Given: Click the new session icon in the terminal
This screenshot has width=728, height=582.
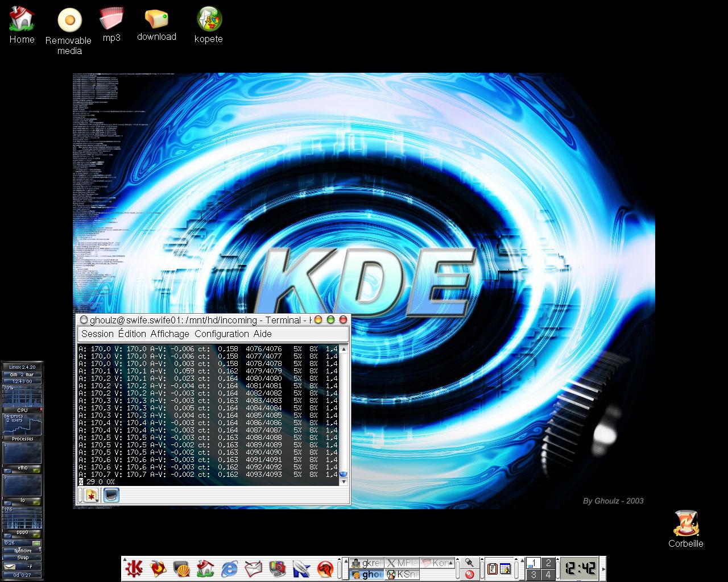Looking at the screenshot, I should click(x=91, y=495).
